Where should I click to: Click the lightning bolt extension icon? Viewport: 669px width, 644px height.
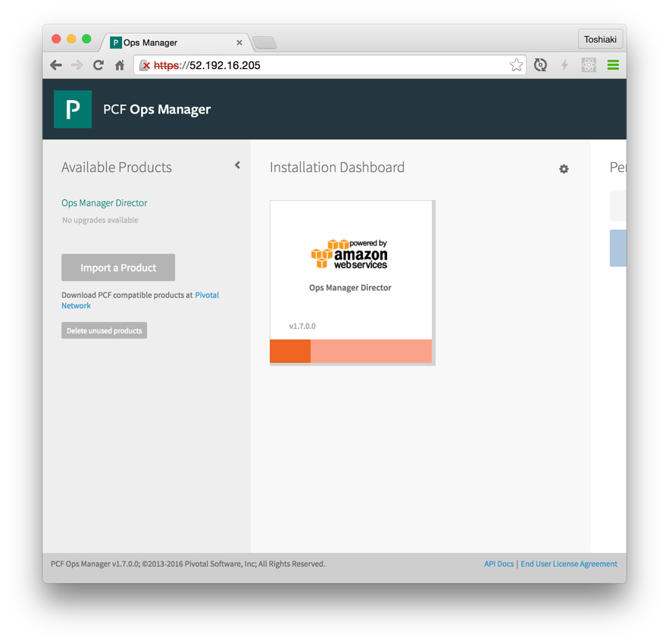(564, 65)
